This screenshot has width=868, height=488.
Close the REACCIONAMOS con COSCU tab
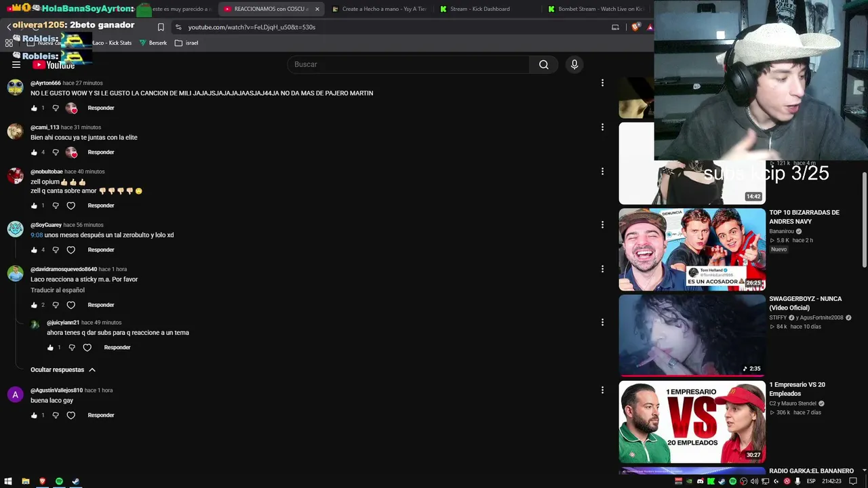tap(317, 9)
